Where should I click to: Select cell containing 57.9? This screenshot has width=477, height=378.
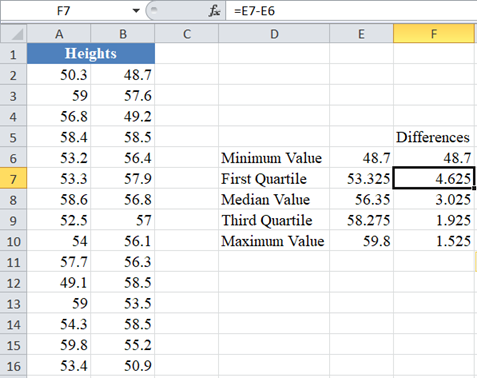(123, 178)
